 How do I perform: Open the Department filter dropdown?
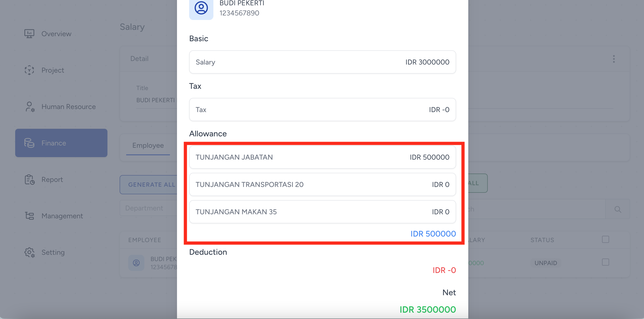(148, 208)
